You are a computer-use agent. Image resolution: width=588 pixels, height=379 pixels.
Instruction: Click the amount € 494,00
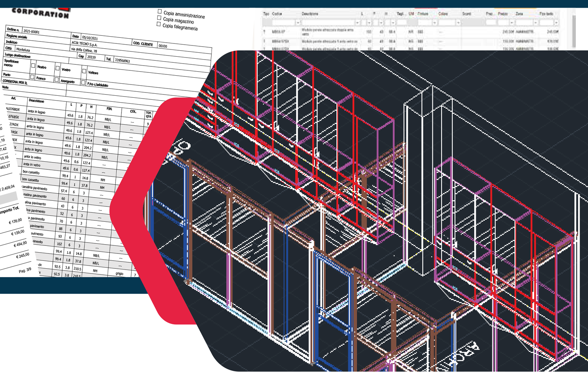click(x=20, y=244)
